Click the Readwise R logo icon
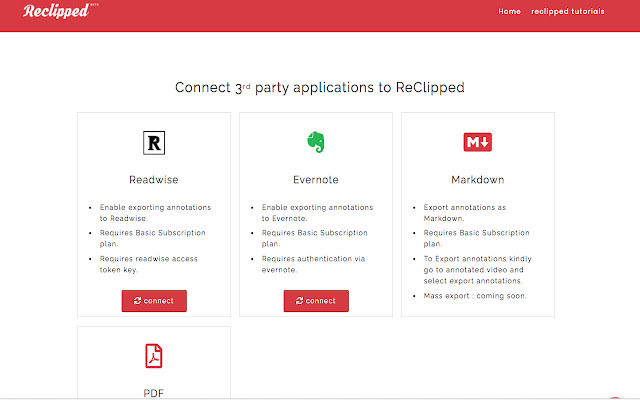This screenshot has width=640, height=400. tap(154, 143)
